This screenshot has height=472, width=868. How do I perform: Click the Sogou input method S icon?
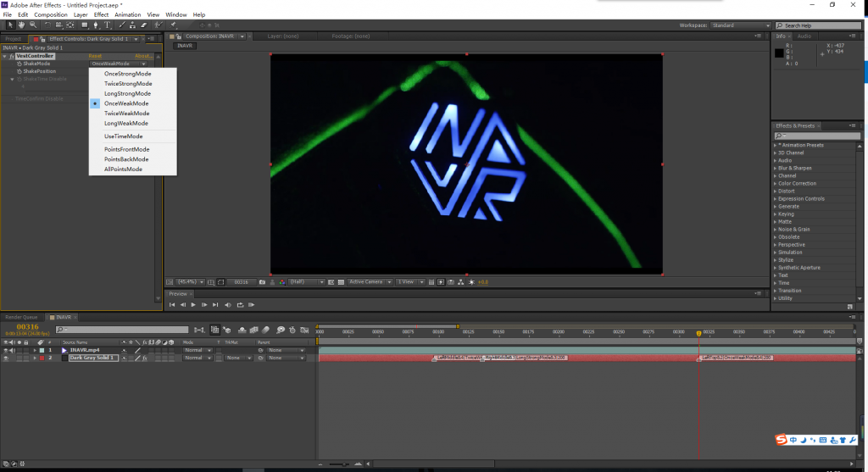pyautogui.click(x=781, y=439)
